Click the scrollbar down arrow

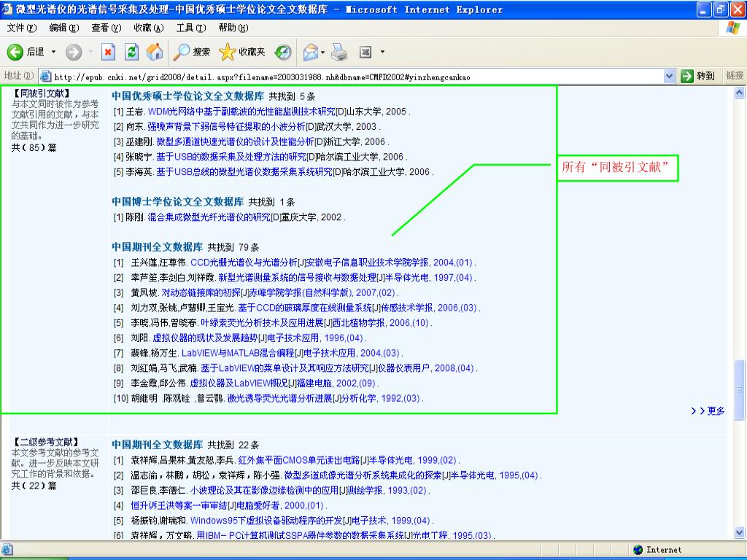pos(740,532)
